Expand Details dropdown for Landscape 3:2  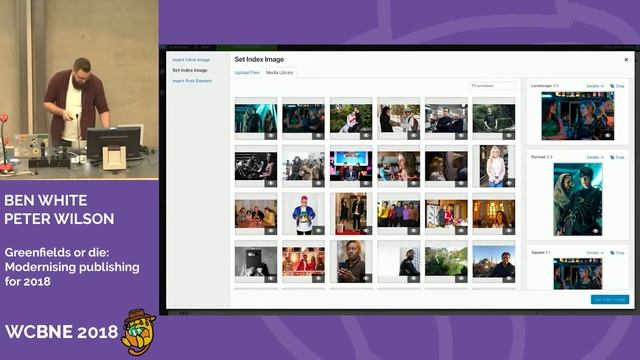tap(595, 86)
